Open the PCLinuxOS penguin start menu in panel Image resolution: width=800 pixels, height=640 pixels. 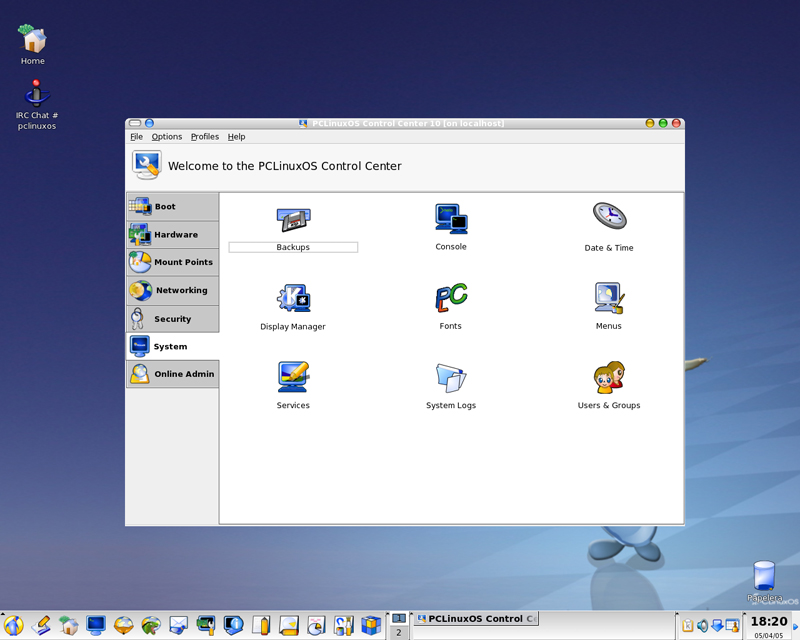coord(13,625)
